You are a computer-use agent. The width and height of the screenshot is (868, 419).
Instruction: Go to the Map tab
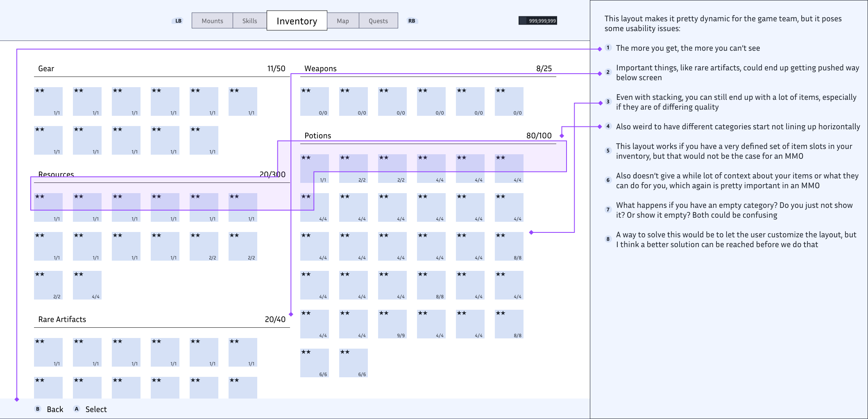click(x=343, y=21)
